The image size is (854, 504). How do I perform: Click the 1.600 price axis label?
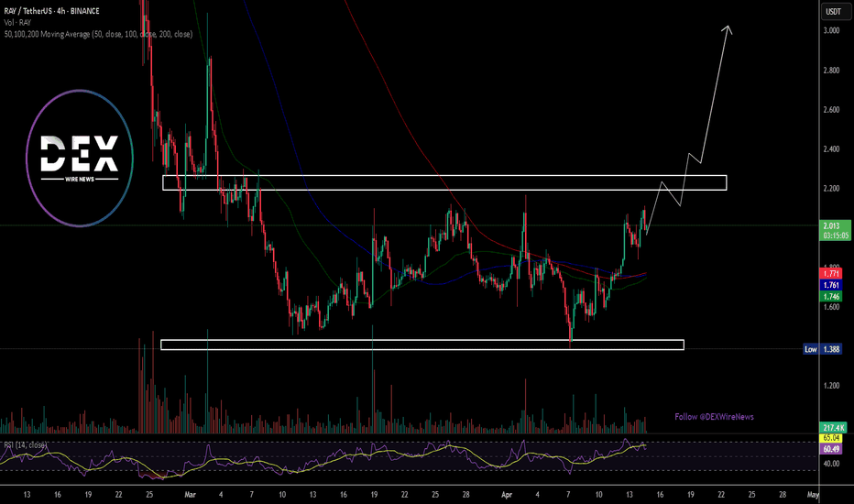point(831,307)
